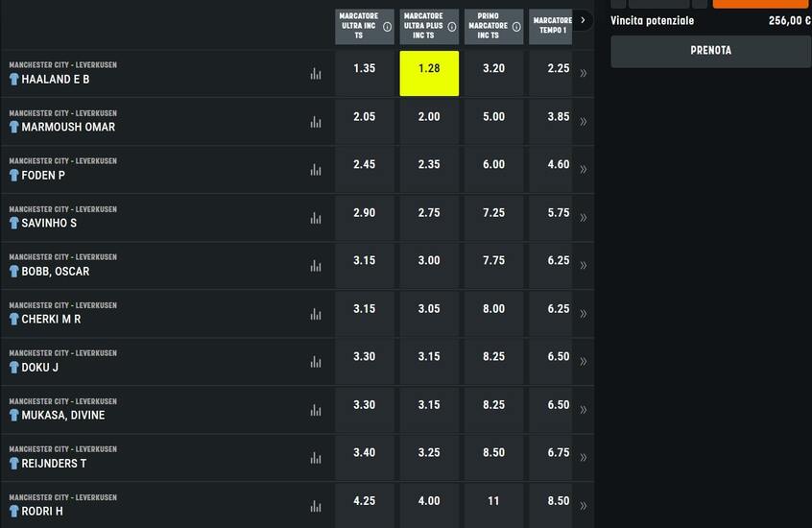Select 2.05 odds for Marmoush Omar
Image resolution: width=812 pixels, height=528 pixels.
click(x=365, y=117)
